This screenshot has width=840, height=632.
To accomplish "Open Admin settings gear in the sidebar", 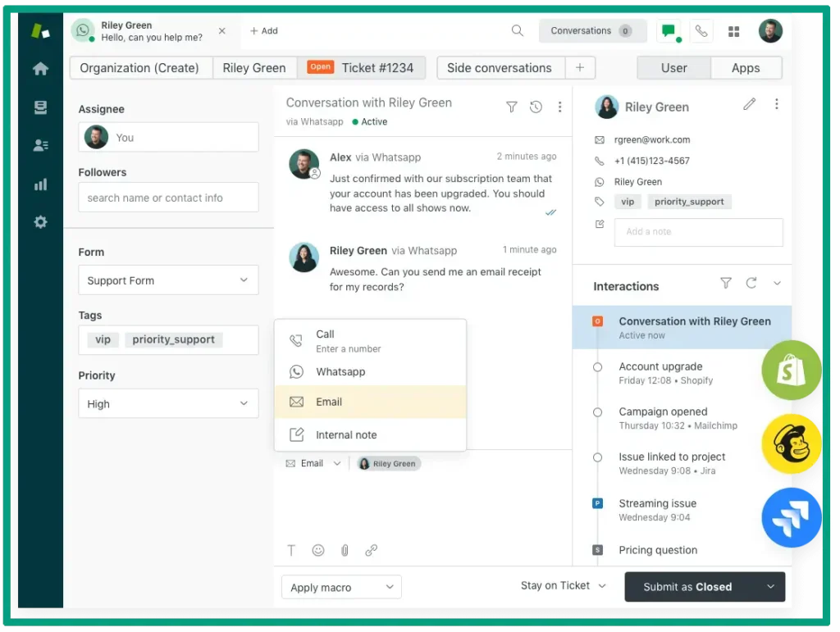I will (x=40, y=221).
